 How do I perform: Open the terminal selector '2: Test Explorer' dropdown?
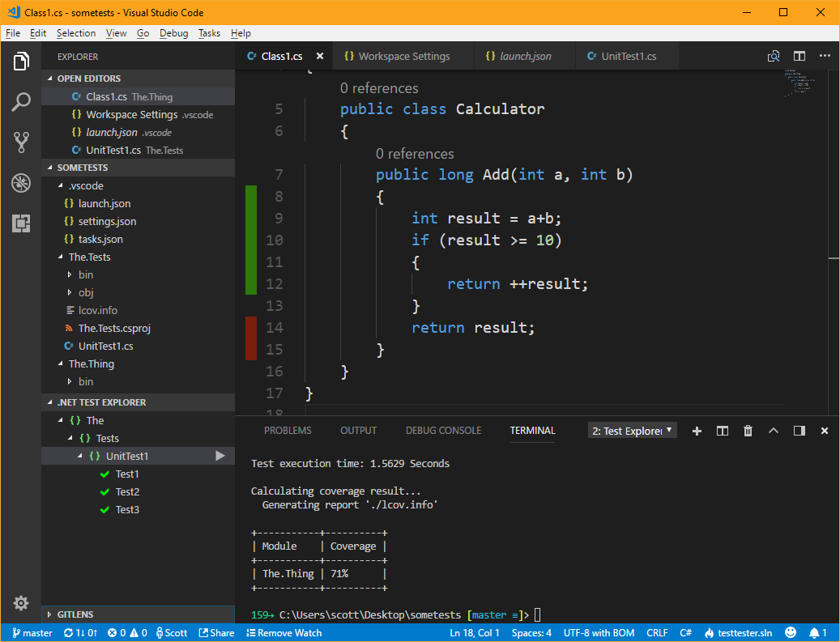click(x=632, y=431)
